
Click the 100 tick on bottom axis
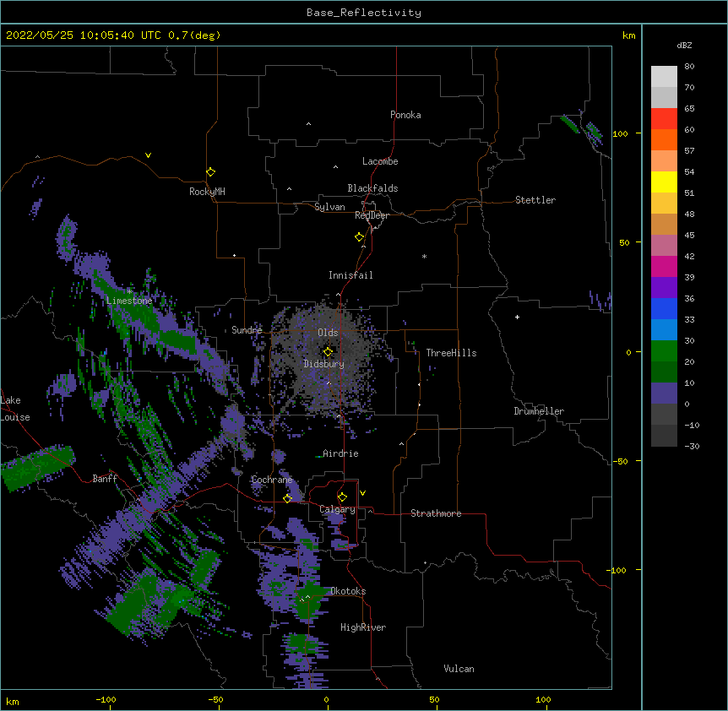tap(543, 699)
